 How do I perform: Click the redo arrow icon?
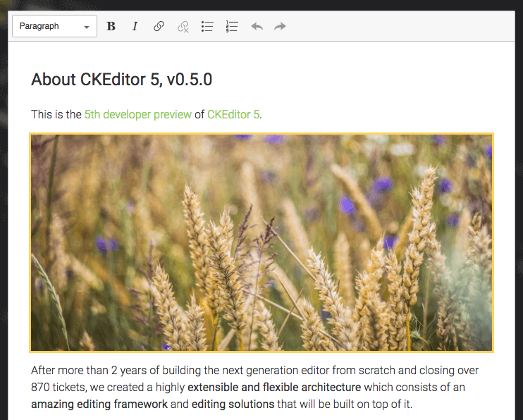[x=280, y=26]
